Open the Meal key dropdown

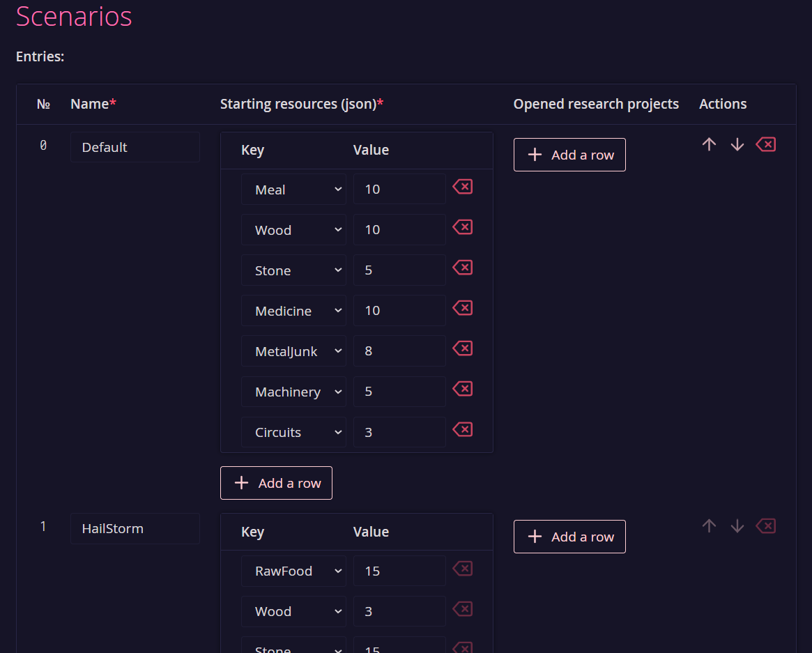pos(293,190)
